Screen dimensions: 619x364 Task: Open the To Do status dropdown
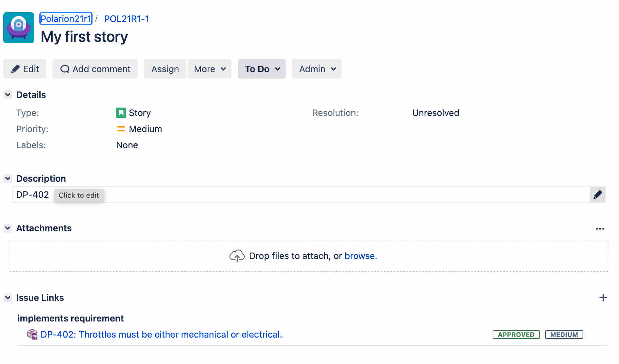[262, 69]
